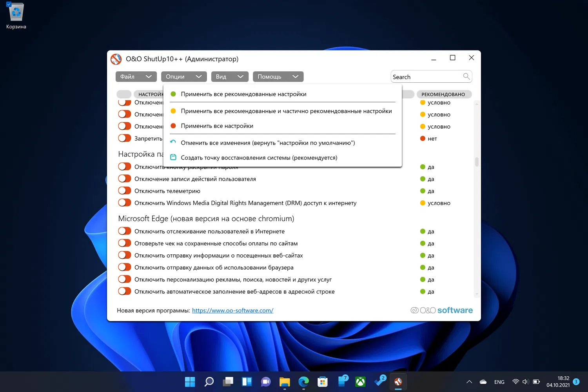Click the scrollbar up arrow in settings list
Image resolution: width=588 pixels, height=392 pixels.
pyautogui.click(x=477, y=104)
